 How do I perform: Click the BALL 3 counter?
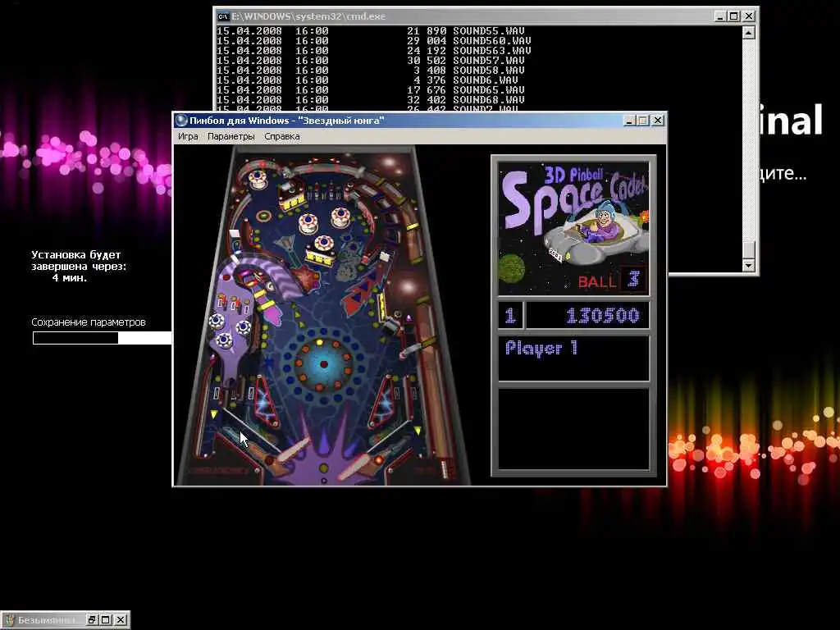(x=612, y=281)
